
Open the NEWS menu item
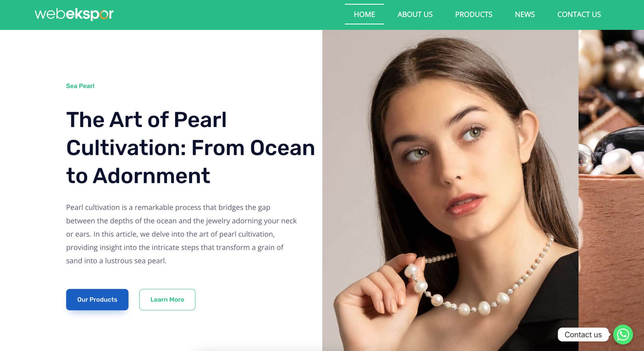(x=525, y=14)
